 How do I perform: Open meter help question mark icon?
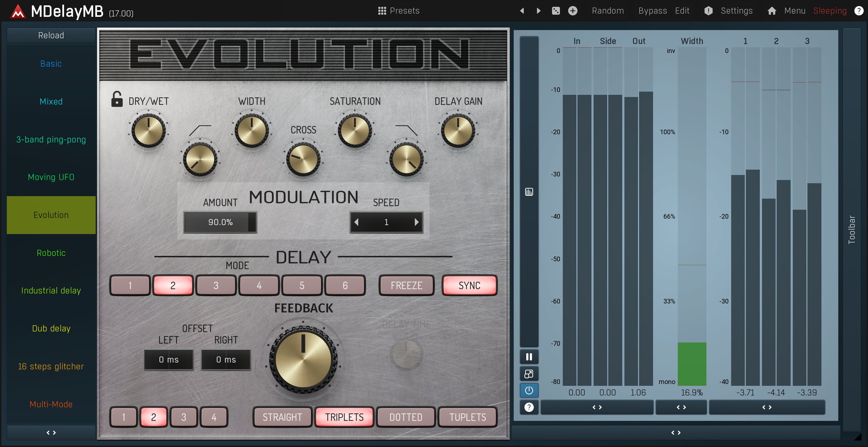pyautogui.click(x=529, y=407)
